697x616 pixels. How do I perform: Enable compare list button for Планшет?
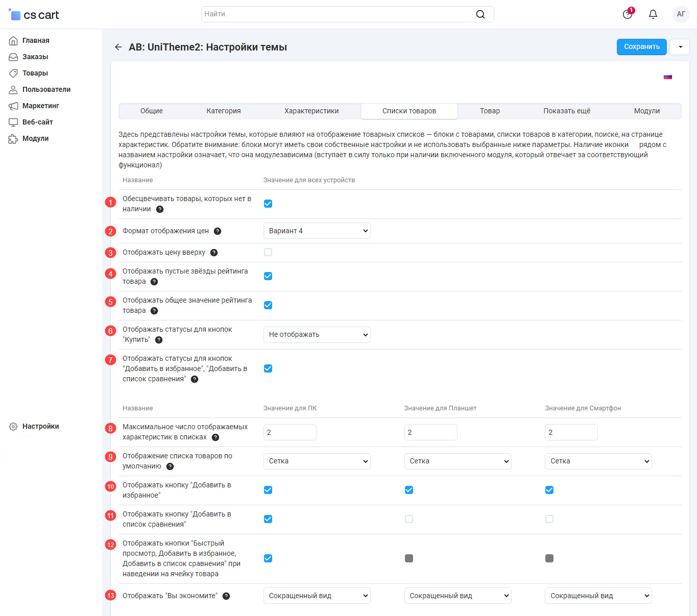[409, 519]
